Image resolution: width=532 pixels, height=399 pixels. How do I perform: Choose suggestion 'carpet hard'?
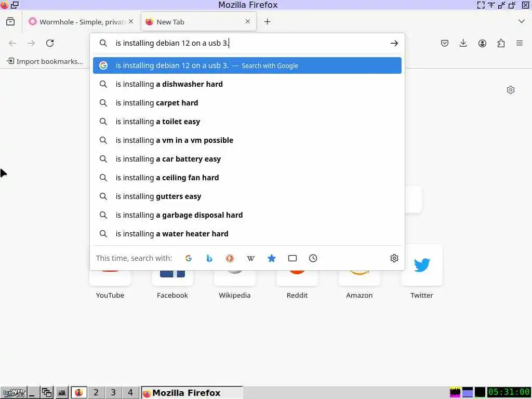247,103
